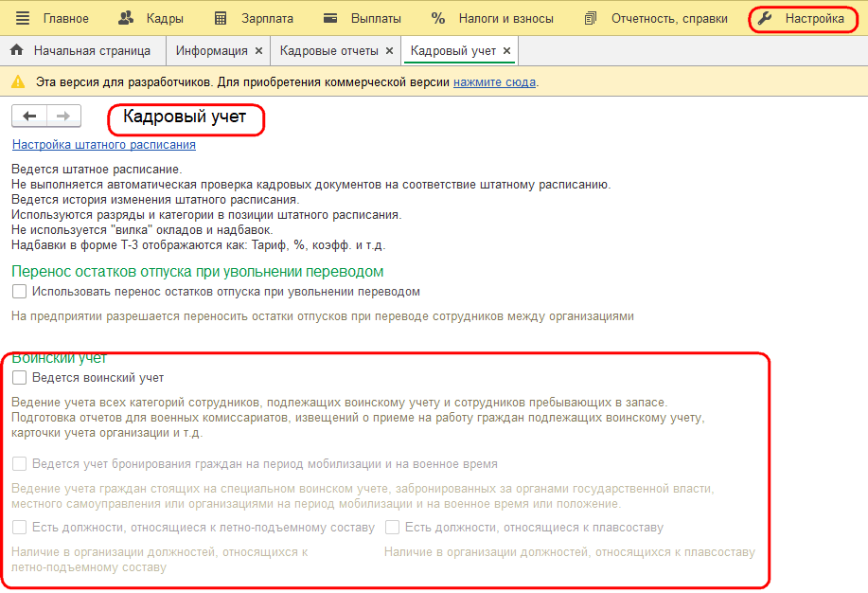Open the Отчетность, справки section

click(x=669, y=19)
